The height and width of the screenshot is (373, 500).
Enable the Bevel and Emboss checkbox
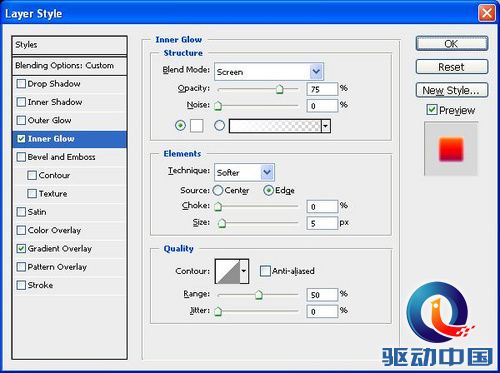click(21, 157)
